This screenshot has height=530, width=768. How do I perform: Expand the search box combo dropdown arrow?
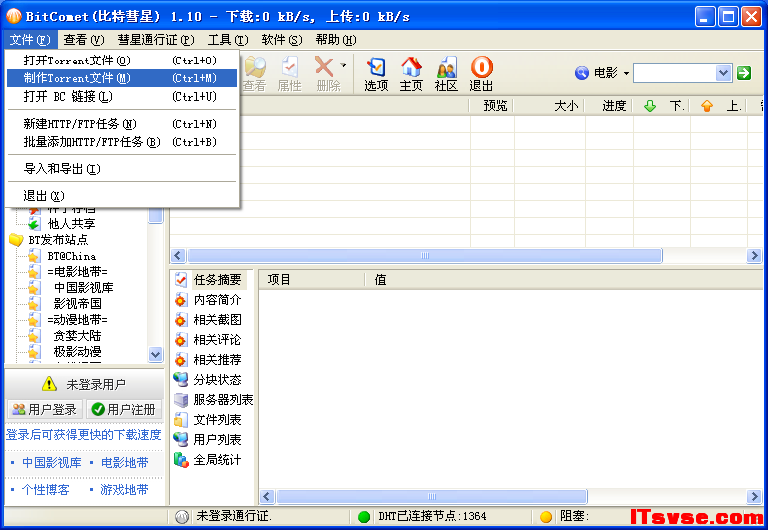(x=723, y=73)
